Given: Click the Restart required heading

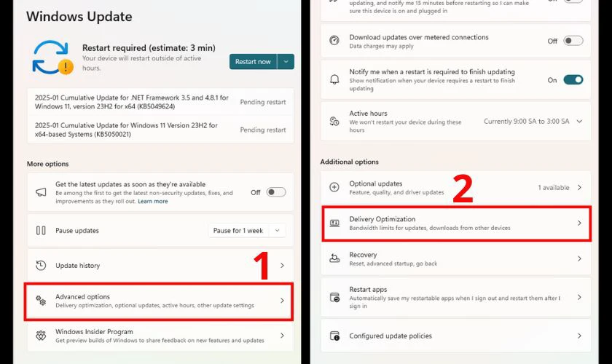Looking at the screenshot, I should click(x=149, y=48).
